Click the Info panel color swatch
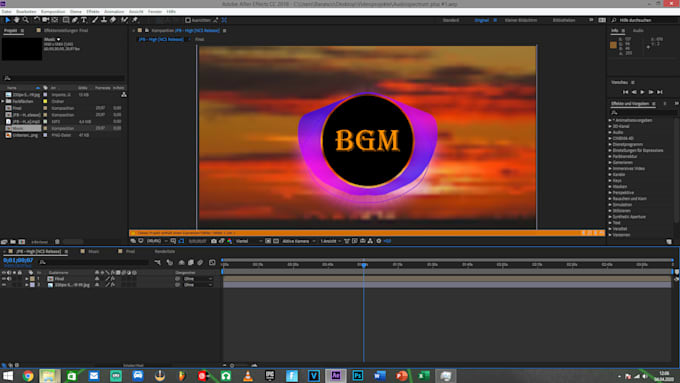 pyautogui.click(x=613, y=45)
